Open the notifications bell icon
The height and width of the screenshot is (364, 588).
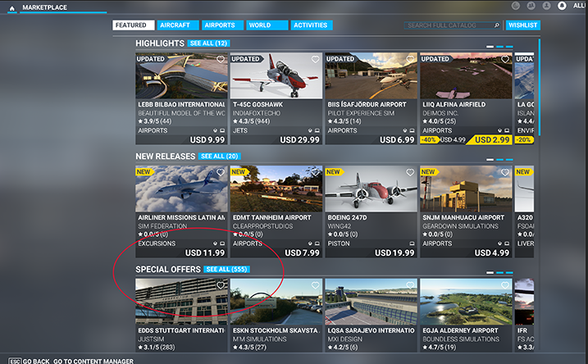562,6
